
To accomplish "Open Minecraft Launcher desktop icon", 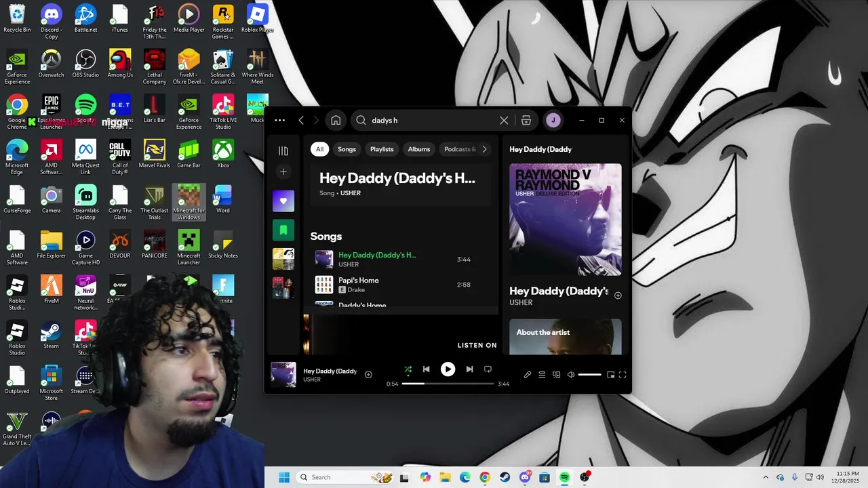I will 189,247.
